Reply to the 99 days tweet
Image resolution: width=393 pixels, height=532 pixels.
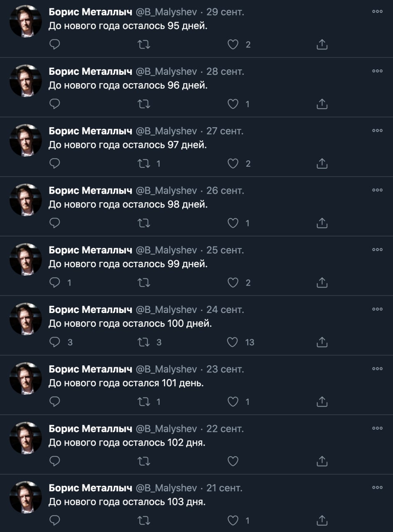[55, 283]
